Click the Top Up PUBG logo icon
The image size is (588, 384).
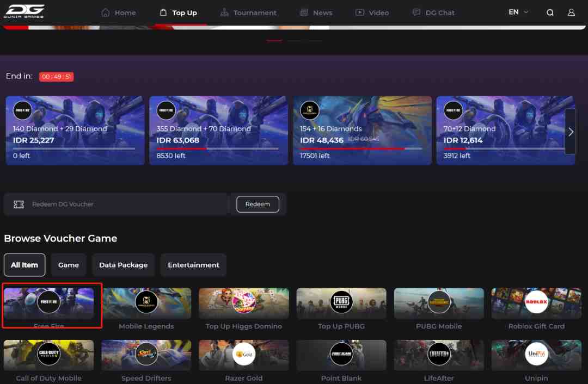point(341,301)
